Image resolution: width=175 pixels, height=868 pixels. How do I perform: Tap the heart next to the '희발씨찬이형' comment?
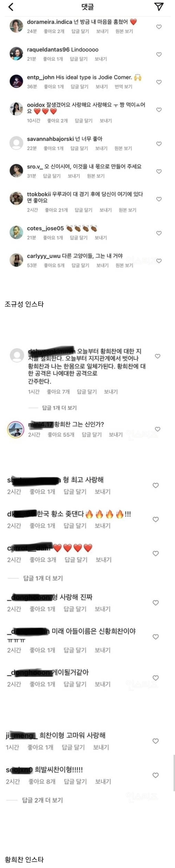155,775
